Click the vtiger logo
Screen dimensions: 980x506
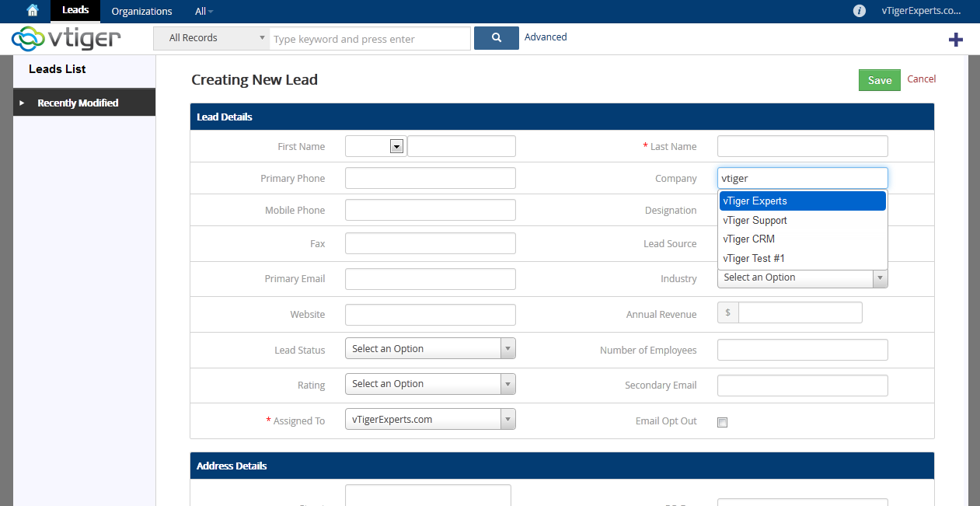point(66,38)
